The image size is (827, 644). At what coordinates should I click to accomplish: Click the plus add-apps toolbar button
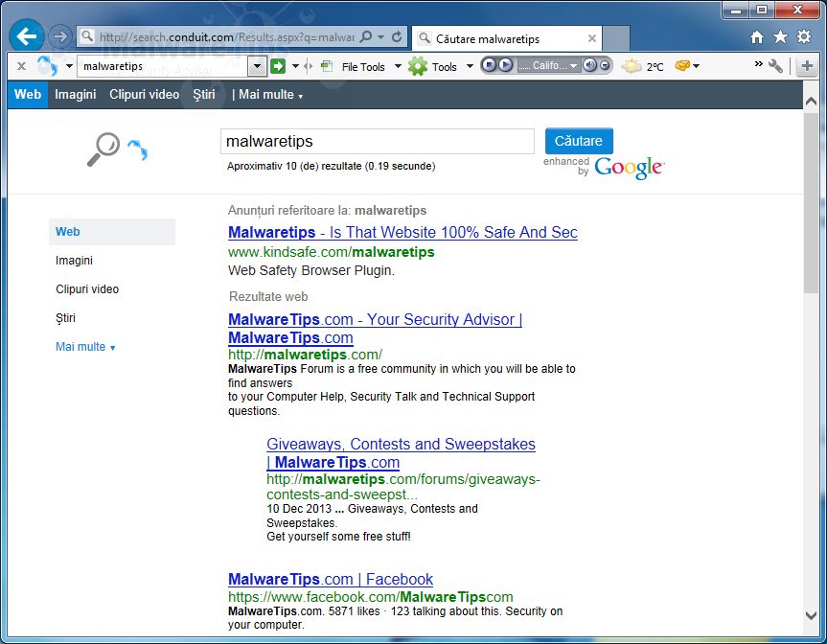(807, 66)
